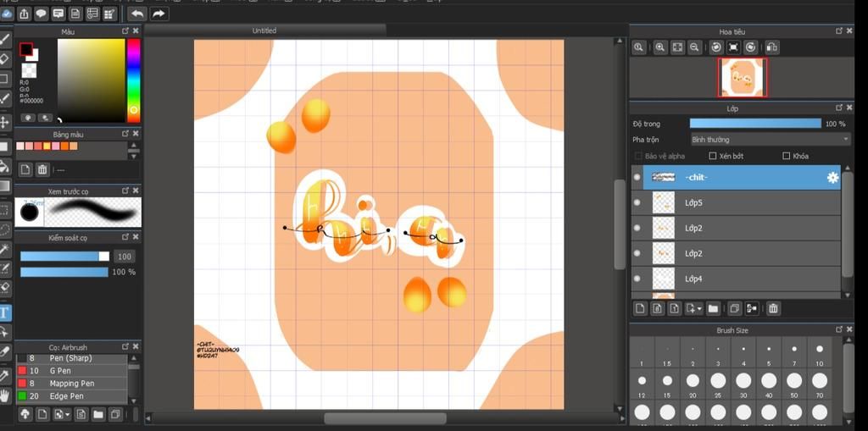Image resolution: width=868 pixels, height=431 pixels.
Task: Create a layer folder in Lớp panel
Action: tap(713, 308)
